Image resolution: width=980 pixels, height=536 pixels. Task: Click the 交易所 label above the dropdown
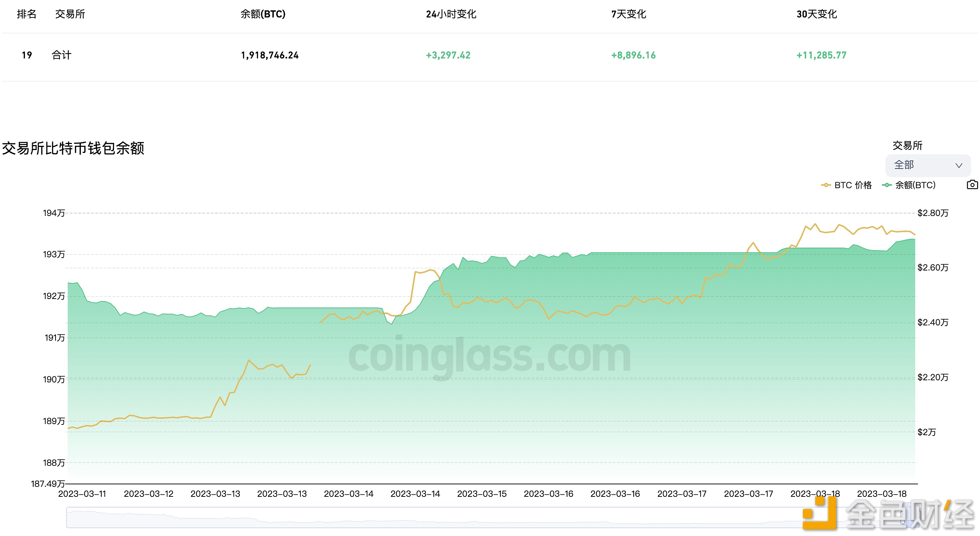click(x=907, y=146)
